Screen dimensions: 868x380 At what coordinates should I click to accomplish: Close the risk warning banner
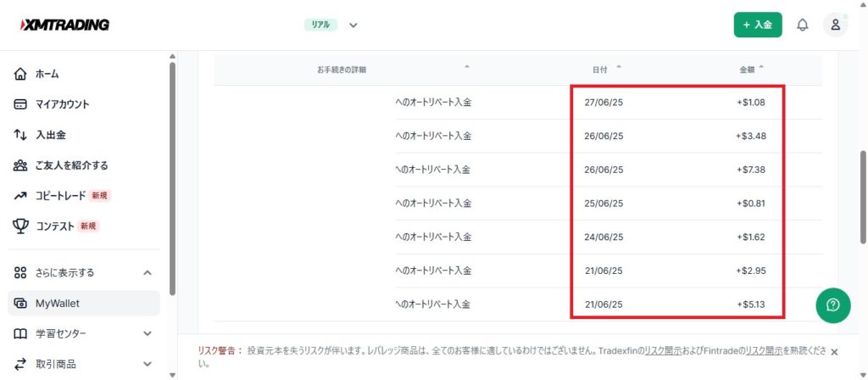(834, 352)
